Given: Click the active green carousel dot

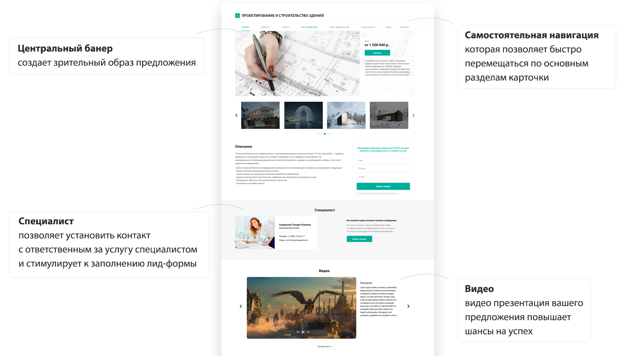Looking at the screenshot, I should click(325, 134).
